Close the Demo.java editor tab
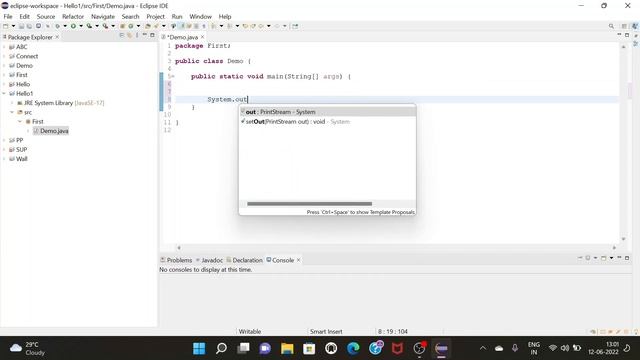640x360 pixels. (x=202, y=37)
